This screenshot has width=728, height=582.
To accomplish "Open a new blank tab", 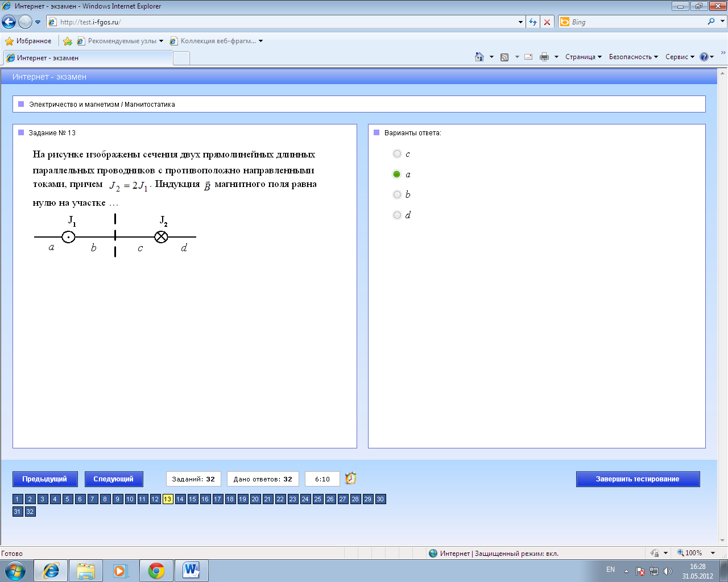I will pyautogui.click(x=181, y=58).
